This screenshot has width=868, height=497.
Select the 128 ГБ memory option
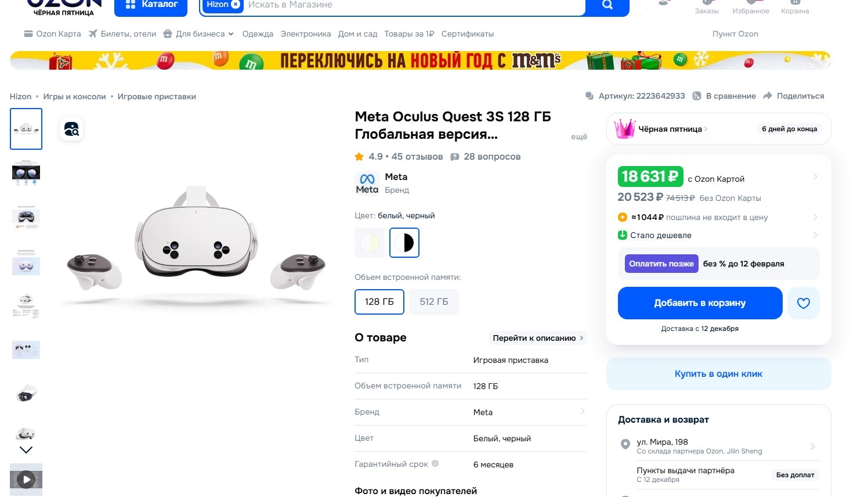379,302
